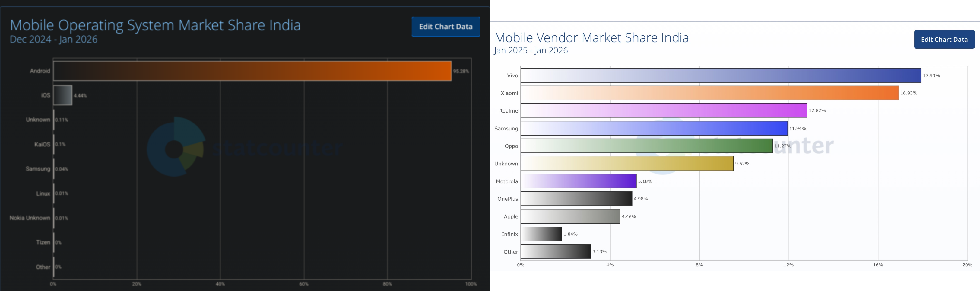Click the 4.46% value beside Apple
Screen dimensions: 980x291
(629, 217)
